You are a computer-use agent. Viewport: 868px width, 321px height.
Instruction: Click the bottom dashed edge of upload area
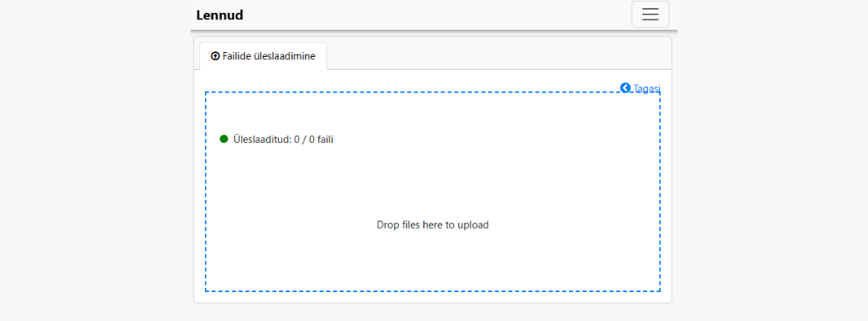tap(432, 291)
